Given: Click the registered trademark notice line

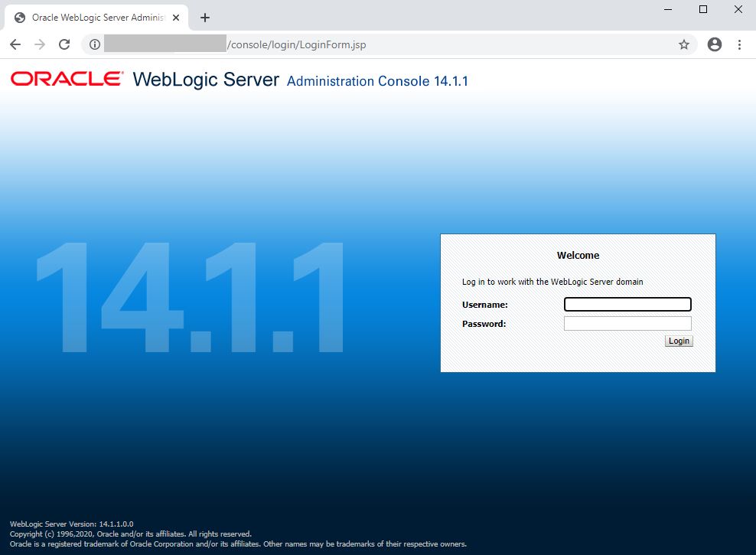Looking at the screenshot, I should pyautogui.click(x=238, y=544).
